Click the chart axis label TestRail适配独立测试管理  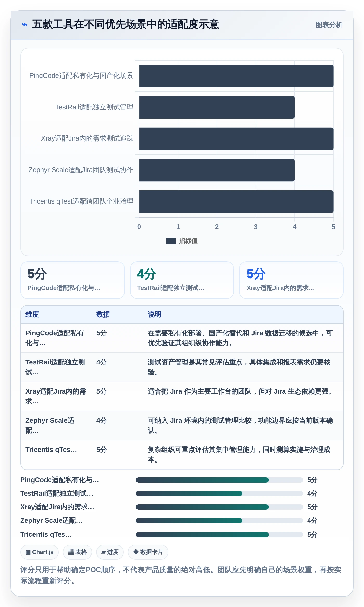click(94, 107)
